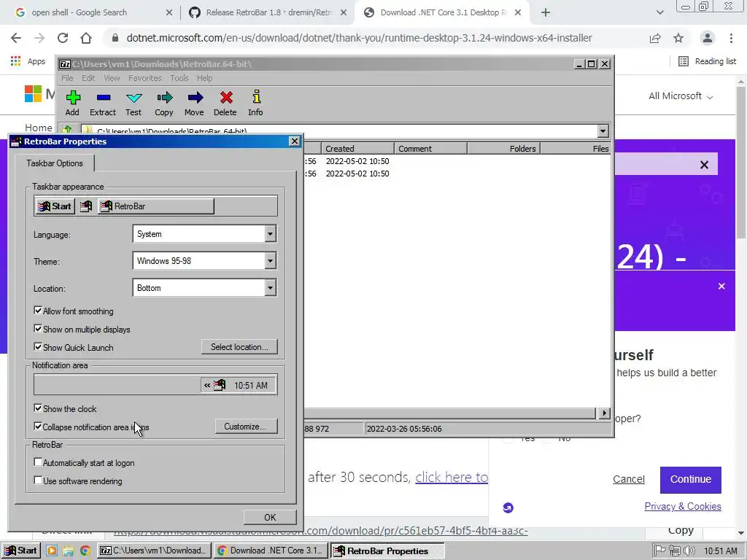Sort by the Created column header

357,149
